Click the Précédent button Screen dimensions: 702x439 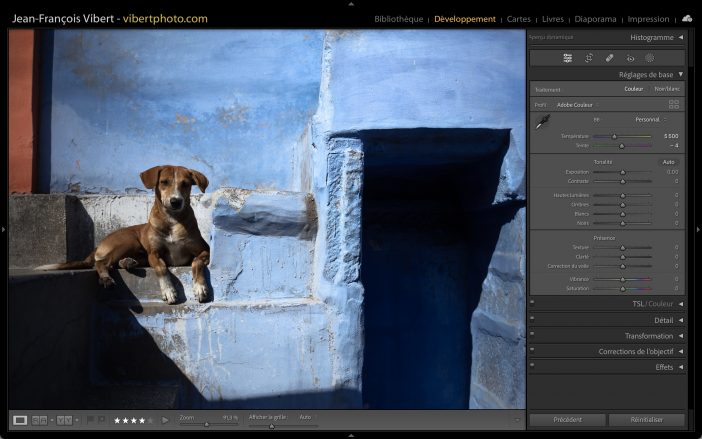click(x=567, y=420)
